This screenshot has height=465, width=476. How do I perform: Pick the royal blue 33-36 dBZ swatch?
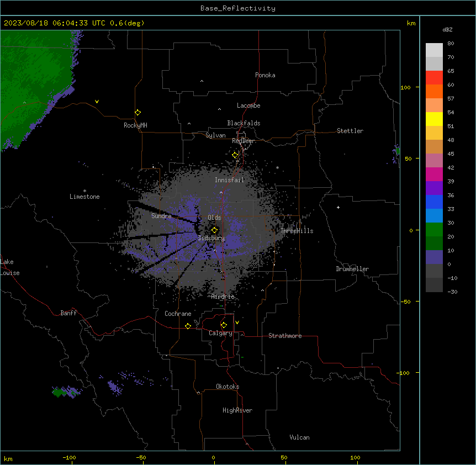434,202
